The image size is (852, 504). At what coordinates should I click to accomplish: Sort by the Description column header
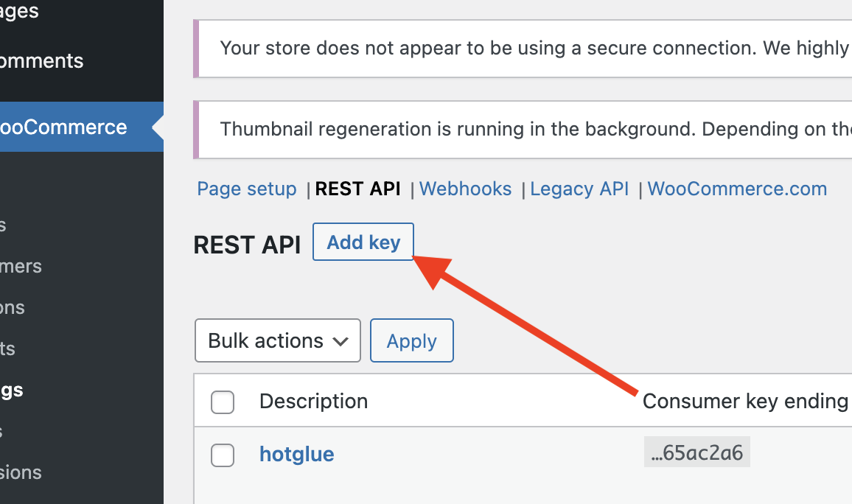pyautogui.click(x=313, y=402)
